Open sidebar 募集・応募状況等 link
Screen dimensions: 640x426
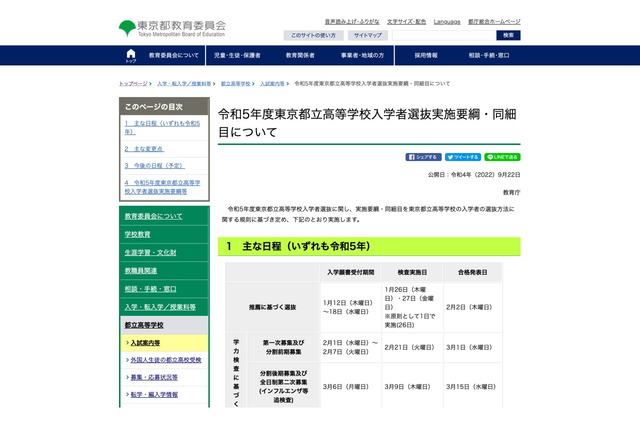click(154, 377)
